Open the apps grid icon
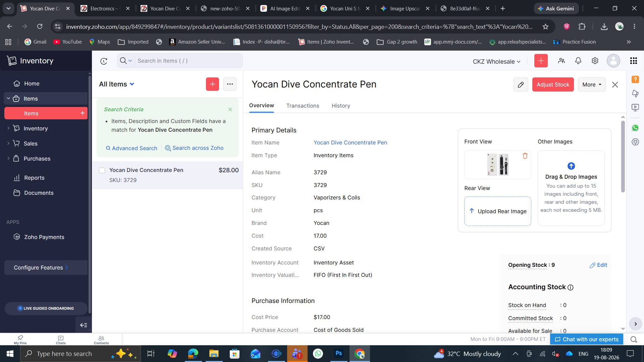 [x=633, y=61]
